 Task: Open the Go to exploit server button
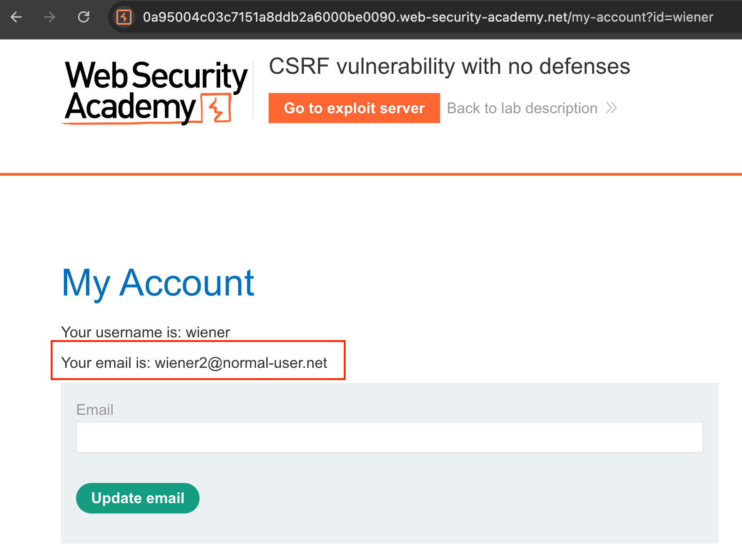354,108
